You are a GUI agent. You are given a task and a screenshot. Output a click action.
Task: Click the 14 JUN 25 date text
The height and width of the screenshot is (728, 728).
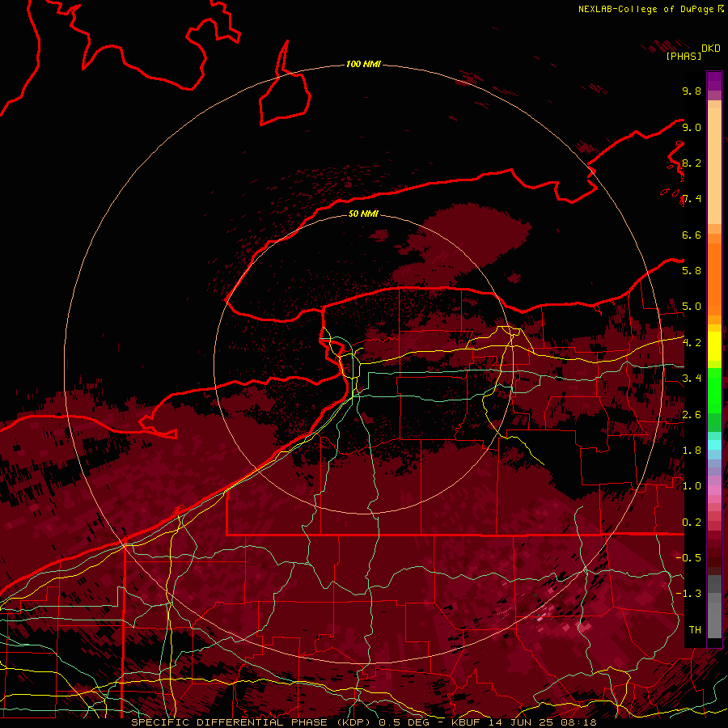point(520,722)
